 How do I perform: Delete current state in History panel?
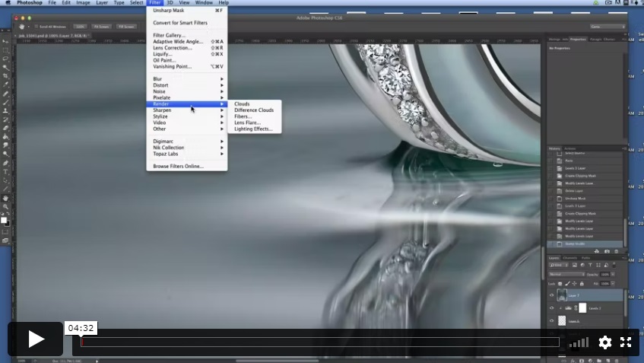616,251
